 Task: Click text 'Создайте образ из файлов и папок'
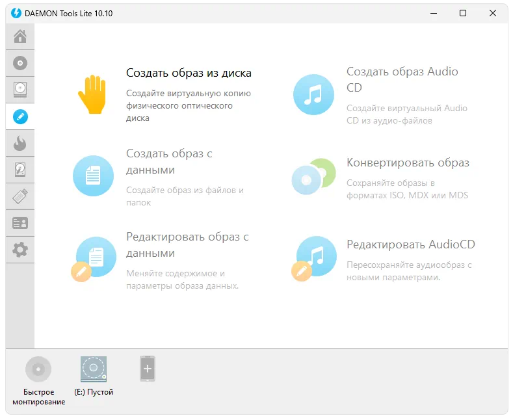tap(185, 196)
